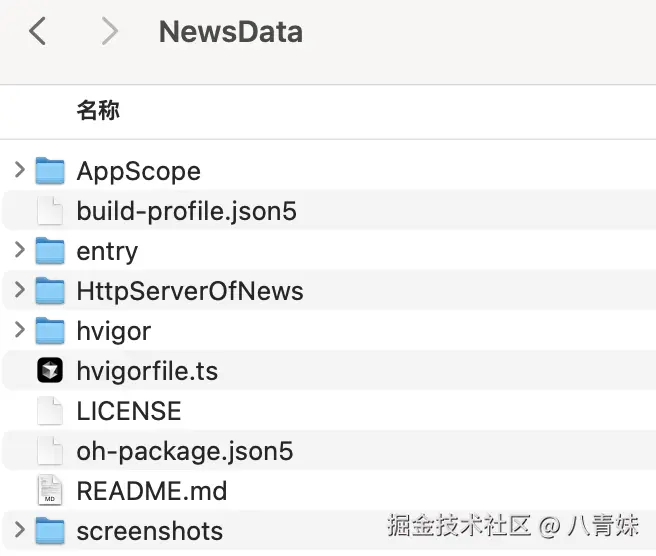
Task: Go forward with the right arrow
Action: pos(109,31)
